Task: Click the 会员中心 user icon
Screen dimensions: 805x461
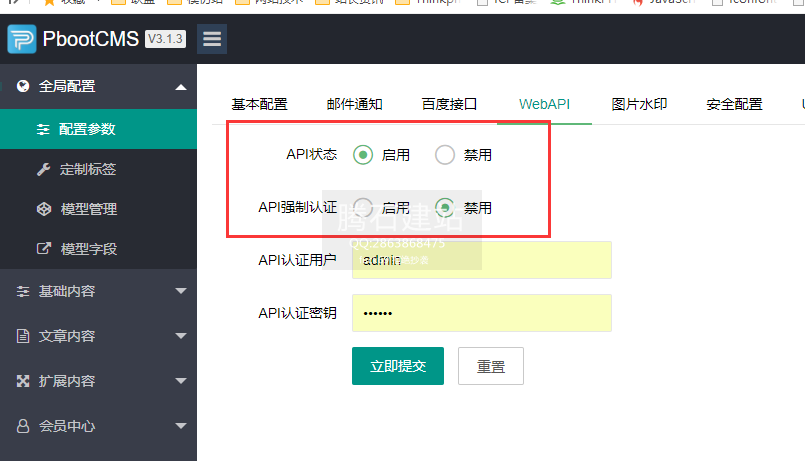Action: (x=23, y=426)
